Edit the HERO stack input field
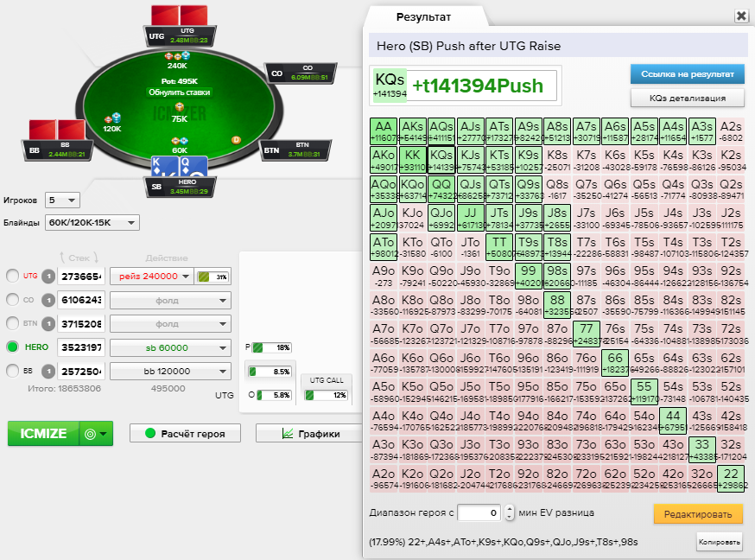This screenshot has height=560, width=755. 80,347
